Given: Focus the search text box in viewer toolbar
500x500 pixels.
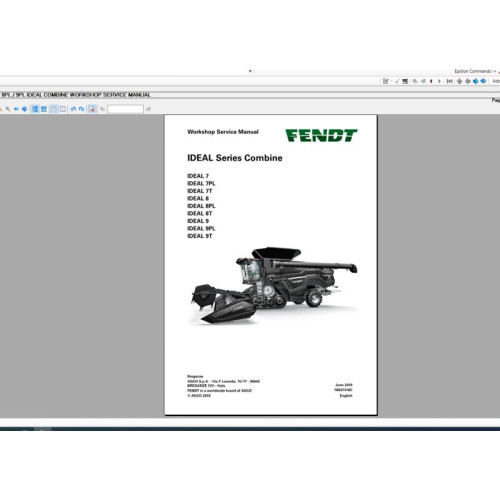Looking at the screenshot, I should tap(125, 109).
